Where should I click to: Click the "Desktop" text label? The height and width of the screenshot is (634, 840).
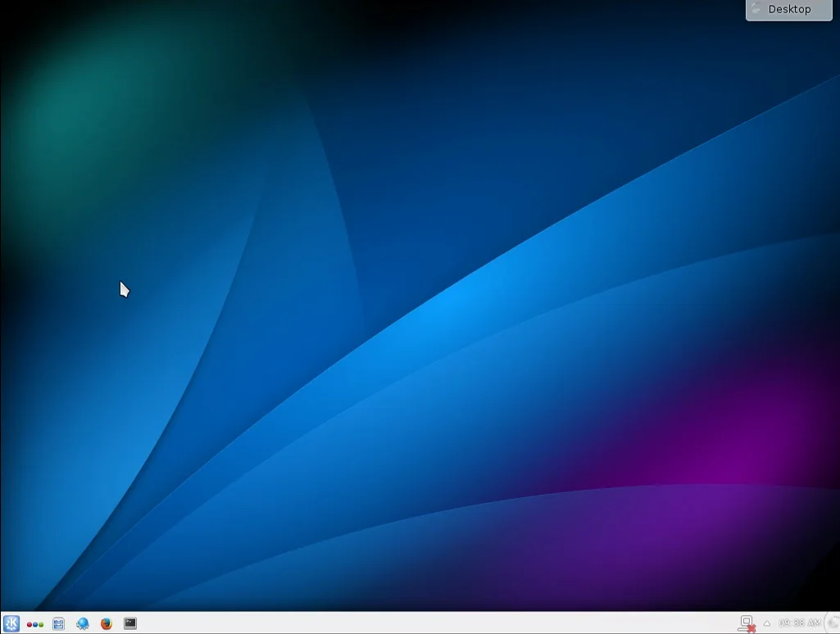[x=790, y=9]
